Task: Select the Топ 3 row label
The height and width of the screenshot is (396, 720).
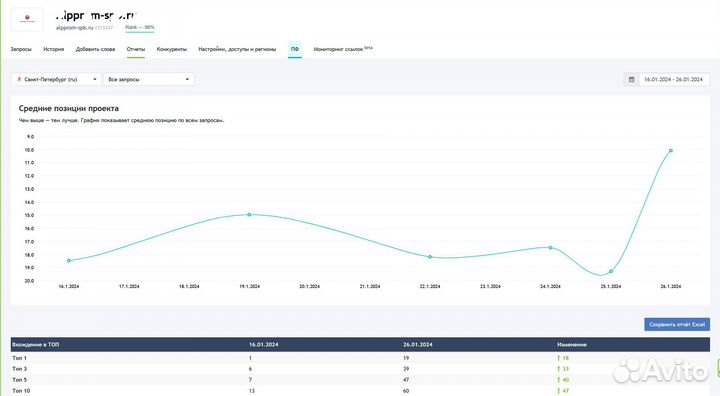Action: tap(19, 369)
